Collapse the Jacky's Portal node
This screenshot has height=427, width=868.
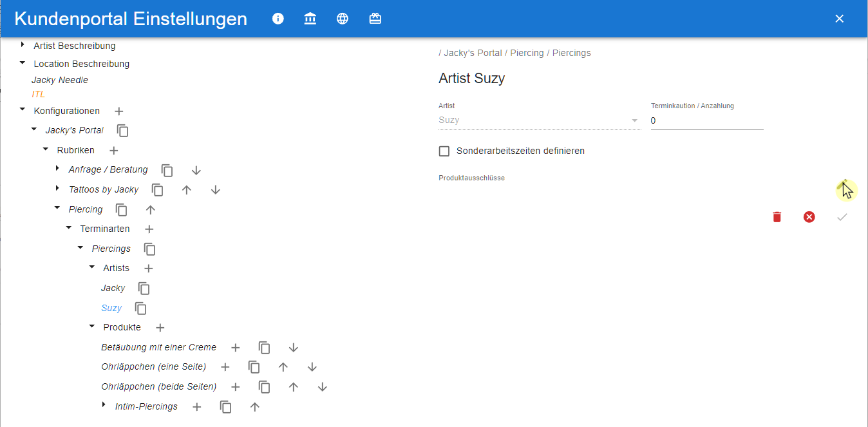point(34,129)
